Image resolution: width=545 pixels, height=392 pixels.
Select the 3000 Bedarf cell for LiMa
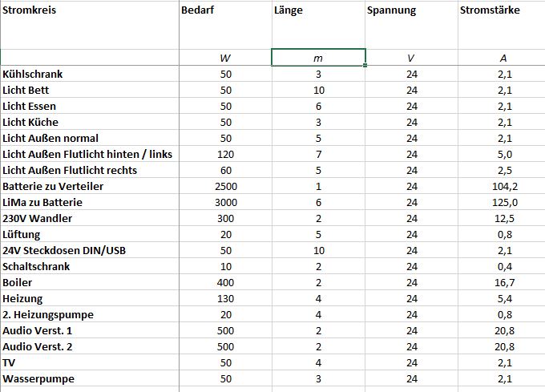click(225, 202)
